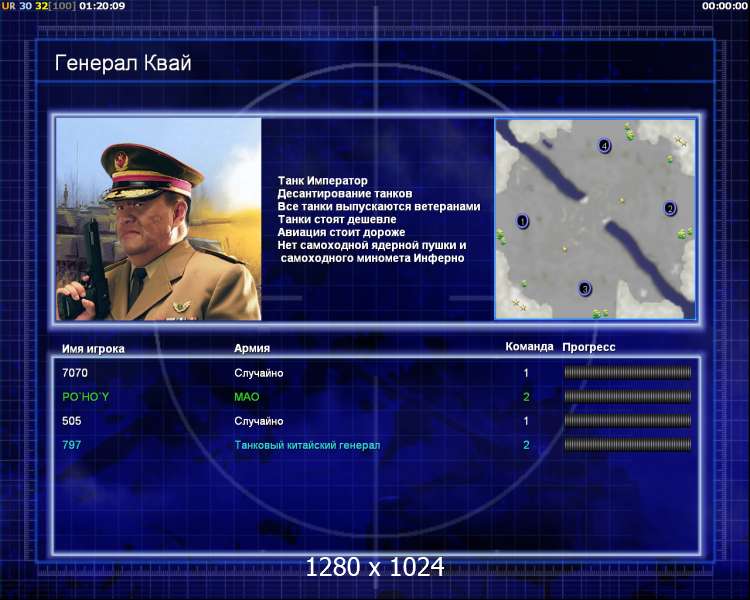
Task: Click start position 2 marker on minimap
Action: pos(670,209)
